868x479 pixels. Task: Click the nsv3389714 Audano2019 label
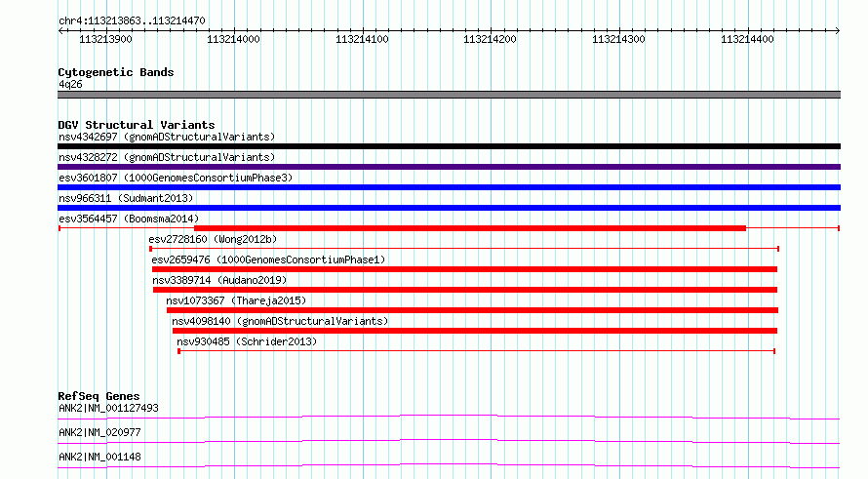[x=219, y=280]
